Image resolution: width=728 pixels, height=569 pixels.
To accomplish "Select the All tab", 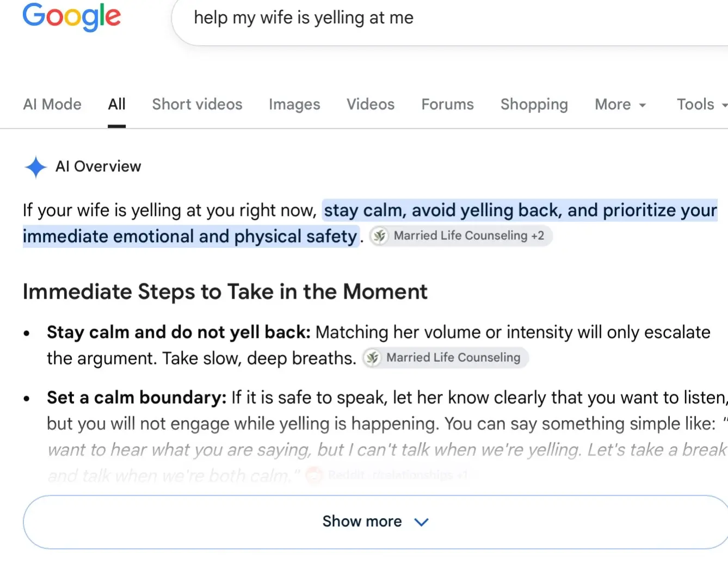I will [x=116, y=104].
